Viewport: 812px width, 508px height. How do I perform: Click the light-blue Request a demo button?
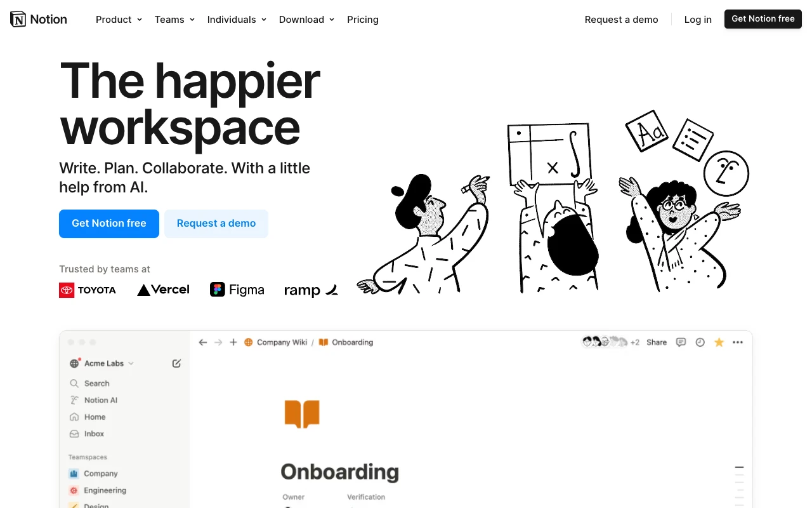tap(216, 224)
